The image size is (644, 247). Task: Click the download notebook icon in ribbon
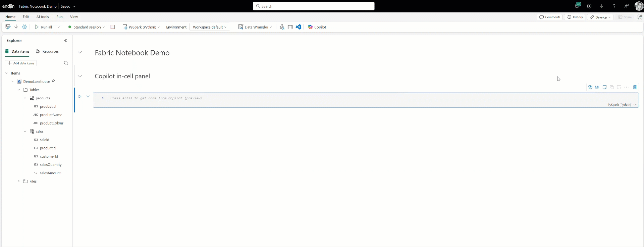(x=16, y=27)
